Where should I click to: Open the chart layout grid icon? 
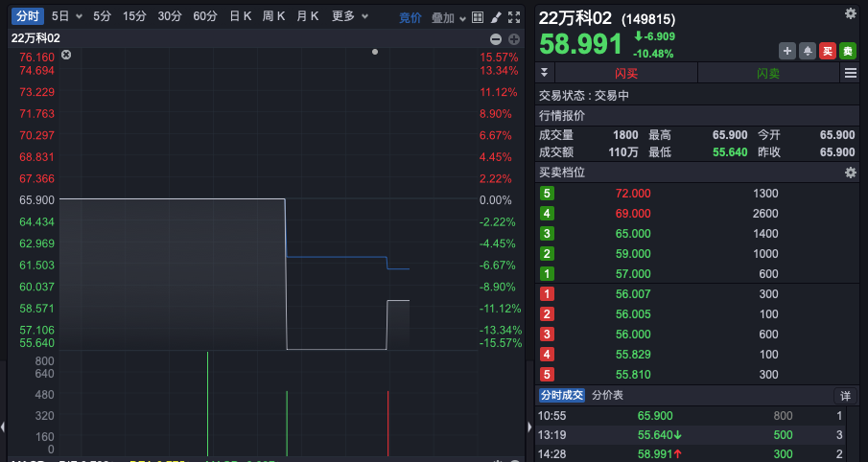(x=478, y=17)
